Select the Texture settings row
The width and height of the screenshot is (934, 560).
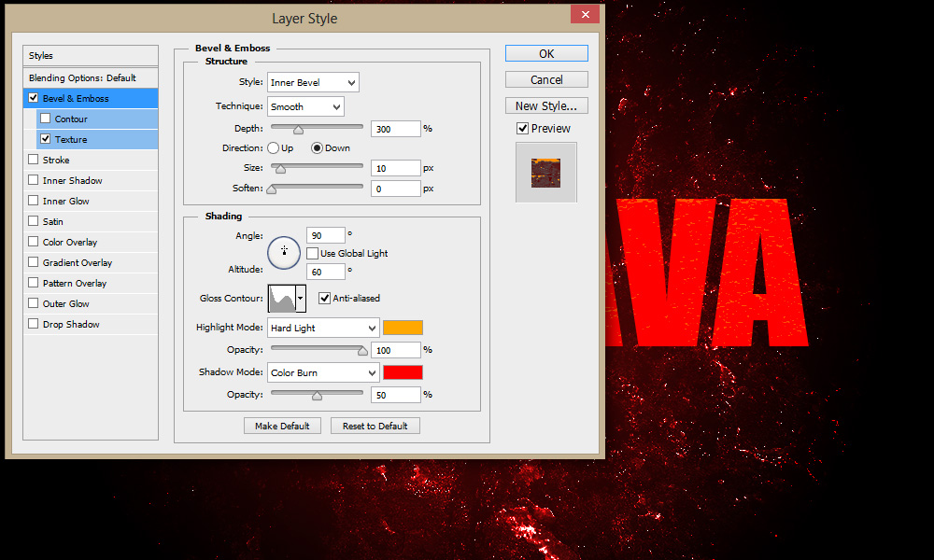(97, 139)
